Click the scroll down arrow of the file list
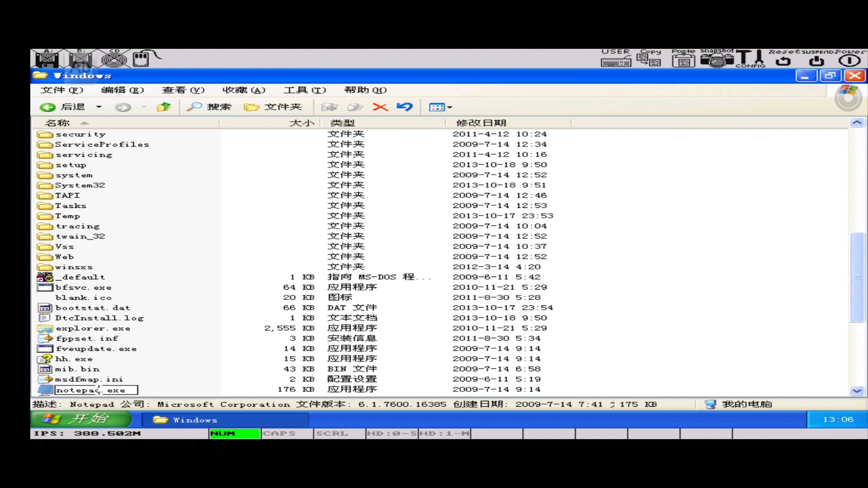This screenshot has width=868, height=488. [x=857, y=391]
